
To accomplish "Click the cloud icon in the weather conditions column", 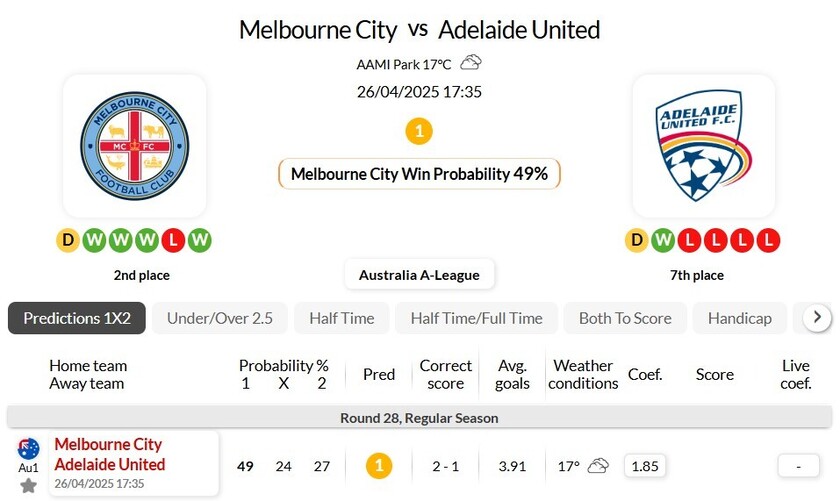I will point(598,466).
